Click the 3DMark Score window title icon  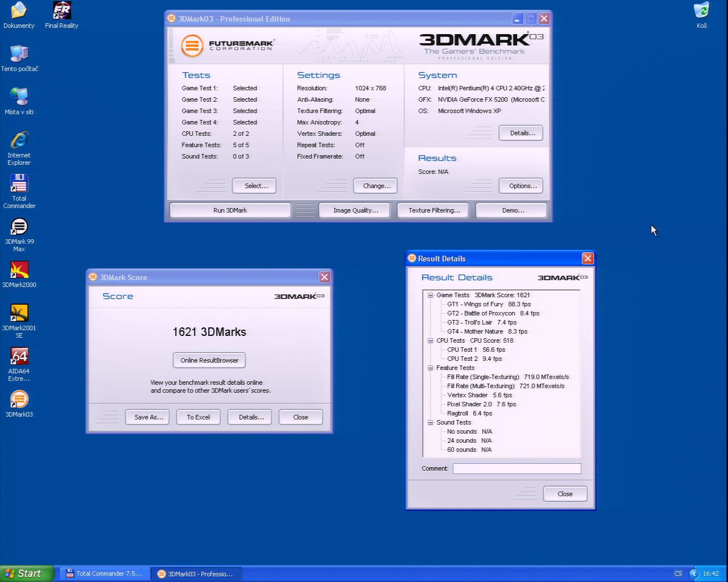(93, 277)
